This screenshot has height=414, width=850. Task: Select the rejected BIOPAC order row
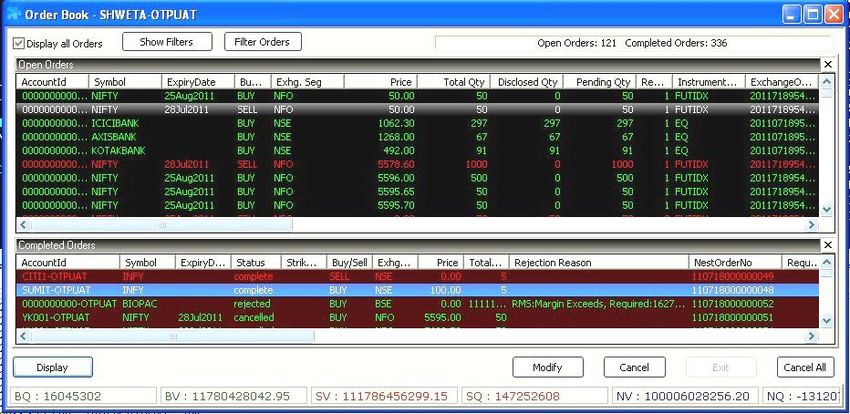pos(417,303)
